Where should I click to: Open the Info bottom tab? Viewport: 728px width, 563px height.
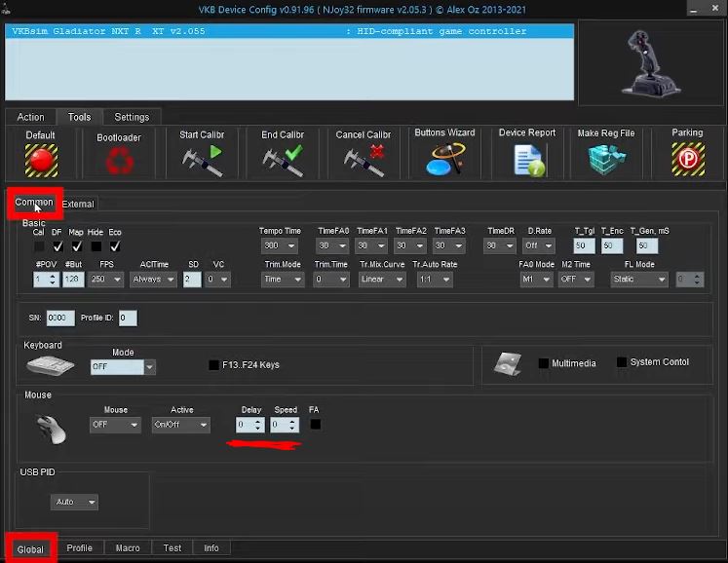[211, 548]
